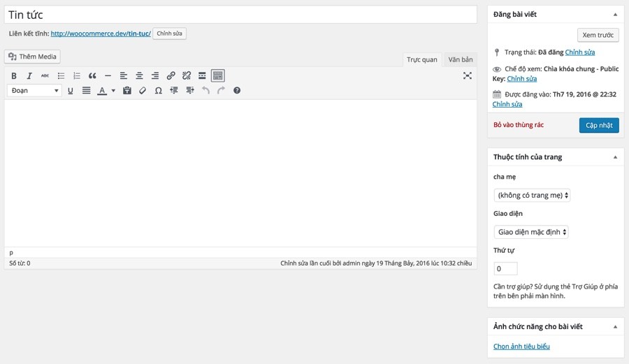
Task: Toggle Paste as text clipboard icon
Action: pos(127,91)
